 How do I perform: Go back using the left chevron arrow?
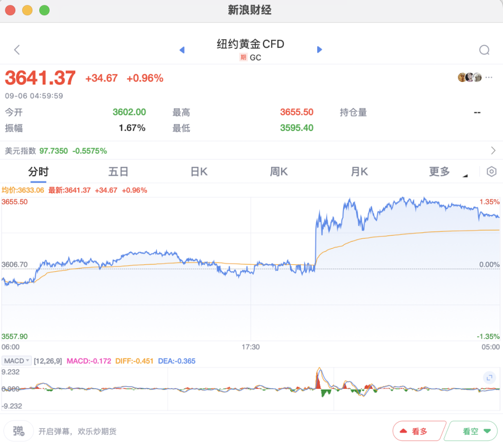(17, 50)
